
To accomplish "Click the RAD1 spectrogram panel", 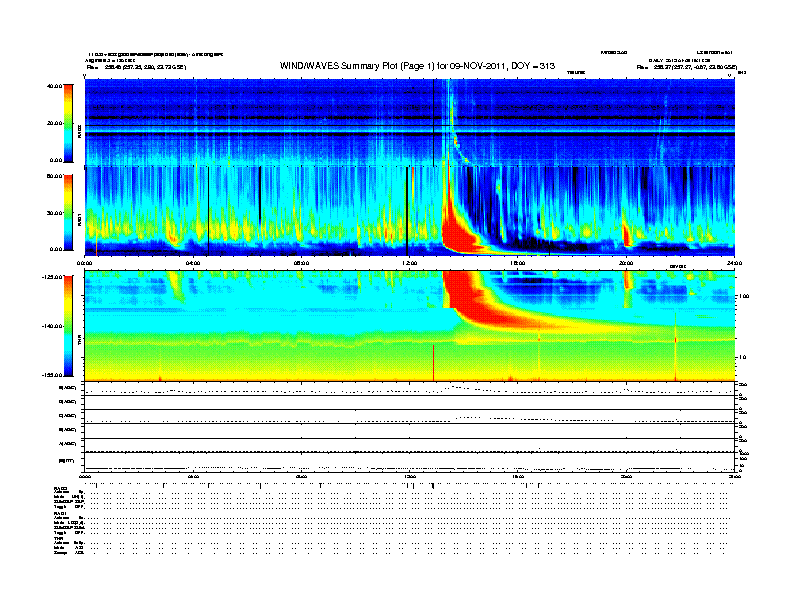I will pyautogui.click(x=410, y=211).
